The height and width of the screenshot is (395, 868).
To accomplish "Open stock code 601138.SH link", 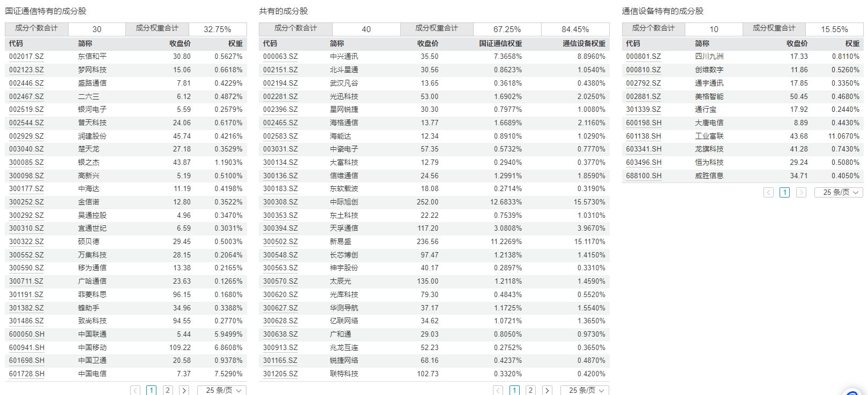I will pyautogui.click(x=643, y=136).
